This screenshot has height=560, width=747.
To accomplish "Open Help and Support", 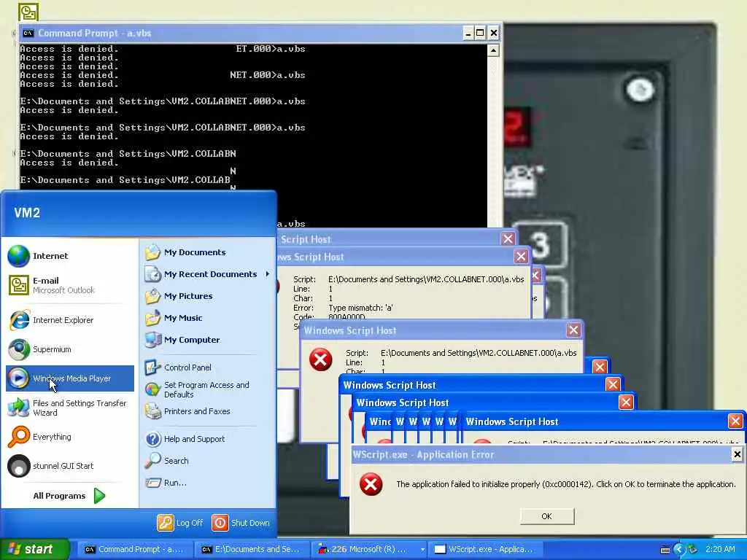I will point(206,439).
